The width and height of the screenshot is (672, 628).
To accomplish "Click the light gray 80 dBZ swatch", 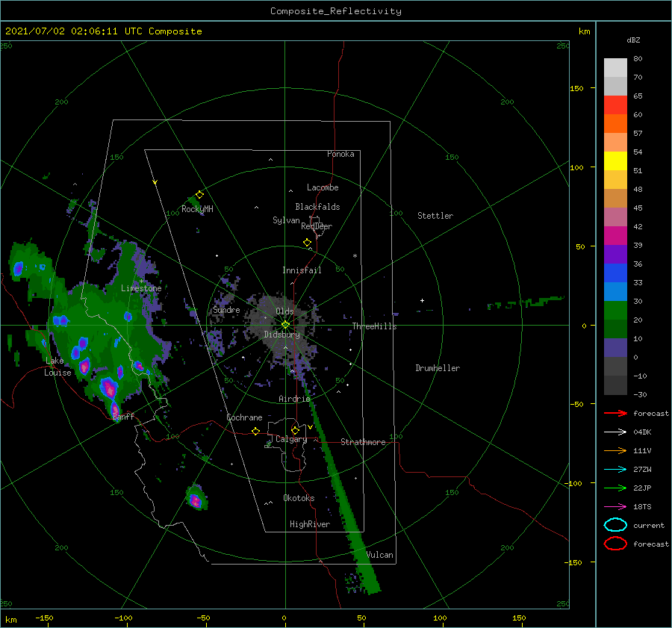I will coord(615,67).
